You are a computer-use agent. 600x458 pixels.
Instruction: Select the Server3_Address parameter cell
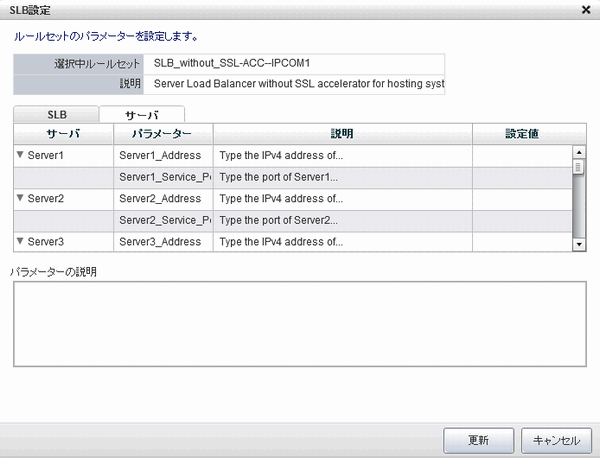tap(163, 242)
